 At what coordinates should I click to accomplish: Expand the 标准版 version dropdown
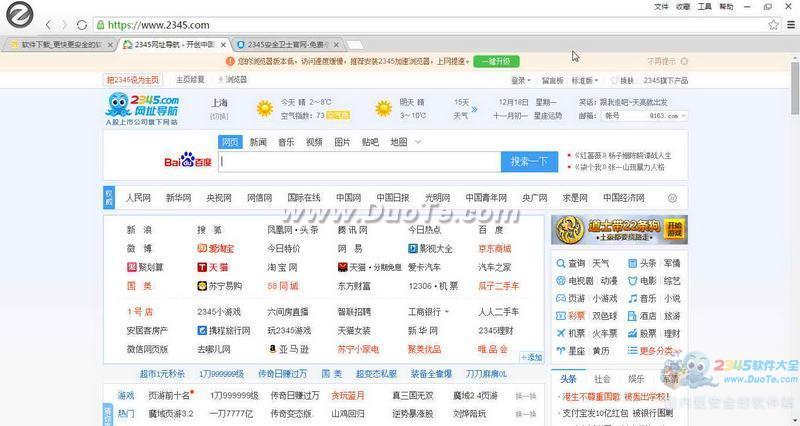(x=585, y=80)
